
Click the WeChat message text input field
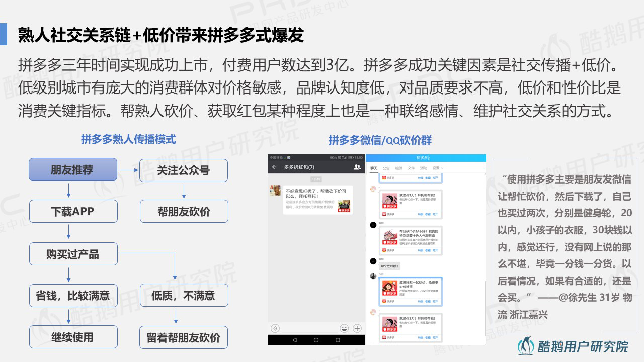point(310,328)
